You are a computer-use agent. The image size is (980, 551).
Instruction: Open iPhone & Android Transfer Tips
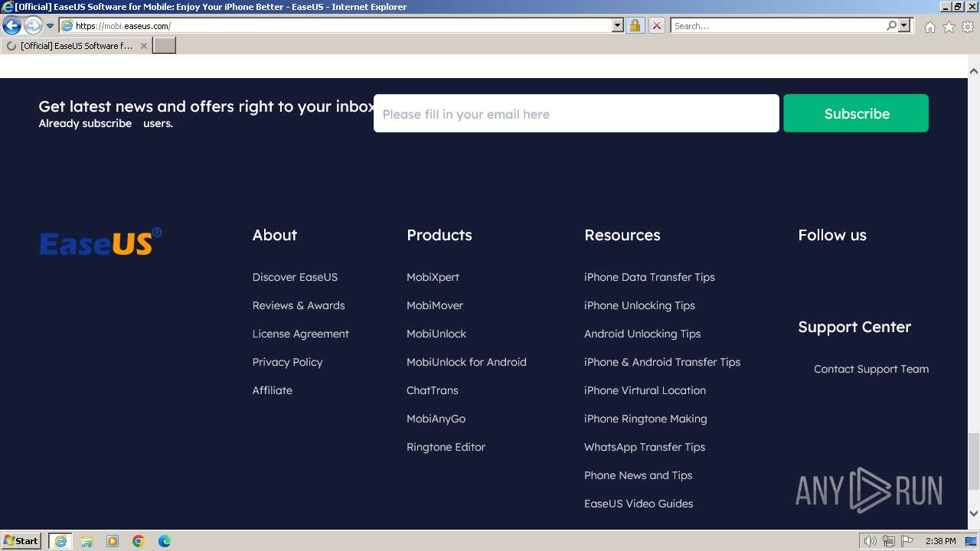click(x=662, y=362)
